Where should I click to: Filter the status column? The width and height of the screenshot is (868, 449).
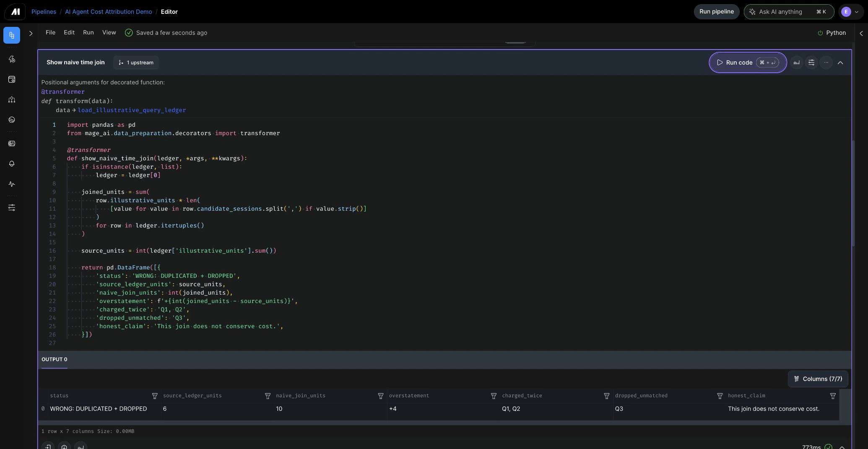[x=155, y=396]
